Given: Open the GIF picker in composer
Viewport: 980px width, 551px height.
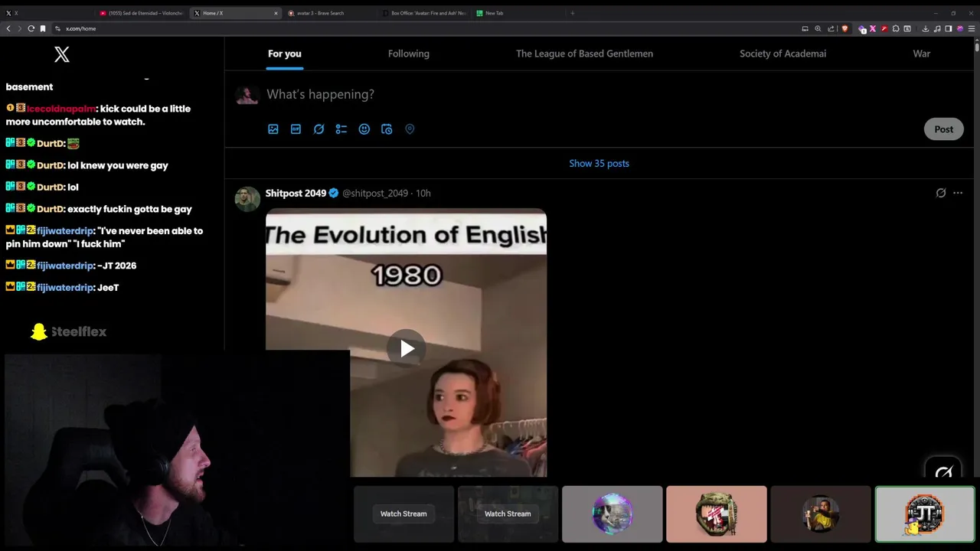Looking at the screenshot, I should 296,129.
